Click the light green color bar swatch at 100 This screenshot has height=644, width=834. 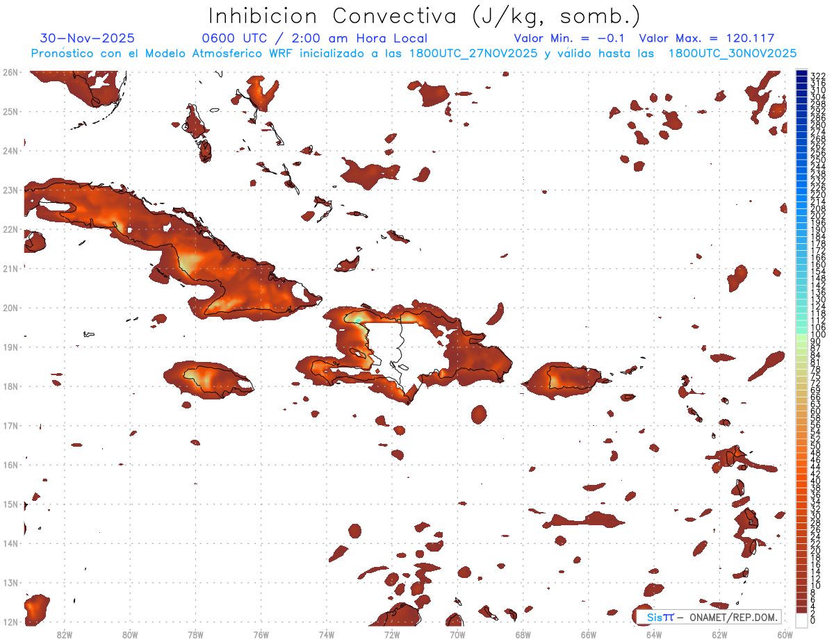pyautogui.click(x=801, y=336)
